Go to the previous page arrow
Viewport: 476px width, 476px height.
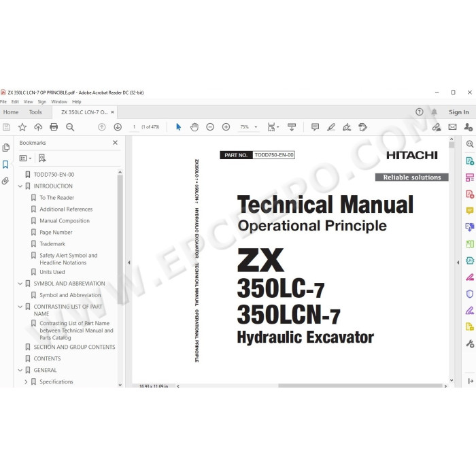tap(102, 127)
